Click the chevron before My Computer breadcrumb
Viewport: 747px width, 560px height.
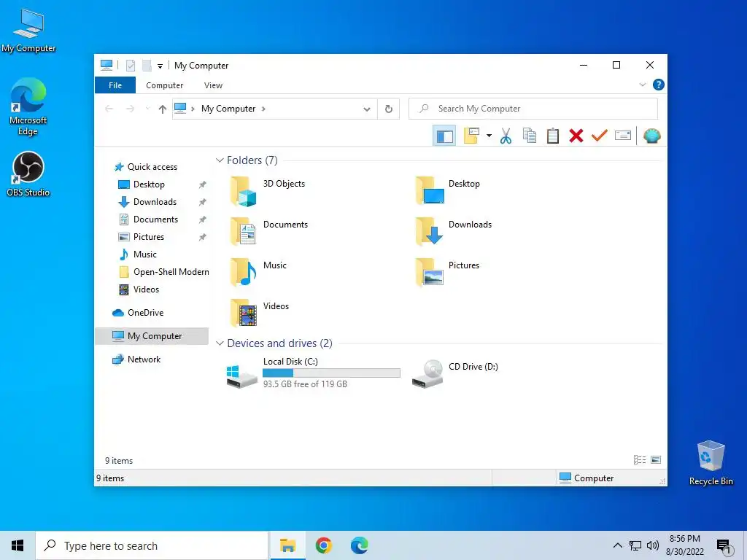193,109
